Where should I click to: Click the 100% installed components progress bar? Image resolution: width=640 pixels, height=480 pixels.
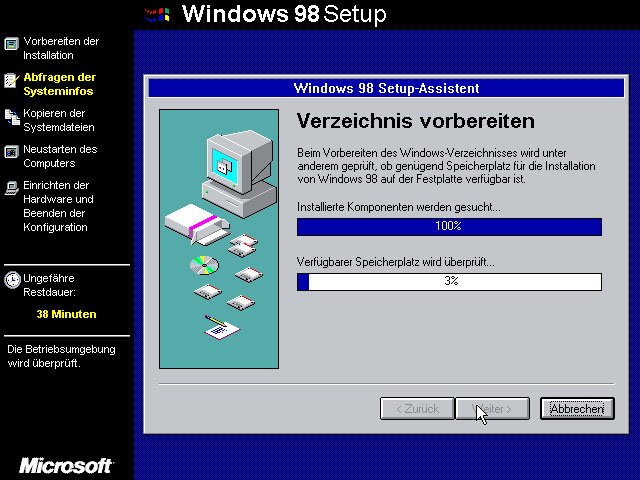pos(449,227)
